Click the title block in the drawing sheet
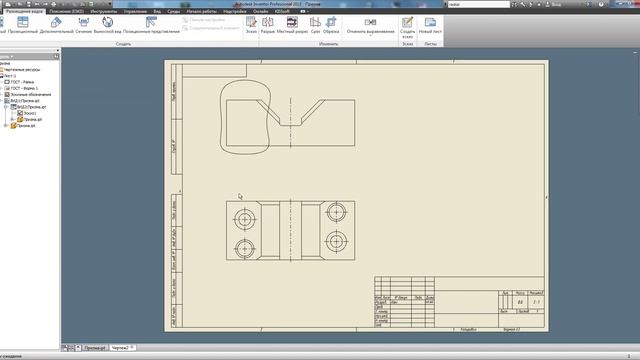Screen dimensions: 640x360 [x=460, y=302]
